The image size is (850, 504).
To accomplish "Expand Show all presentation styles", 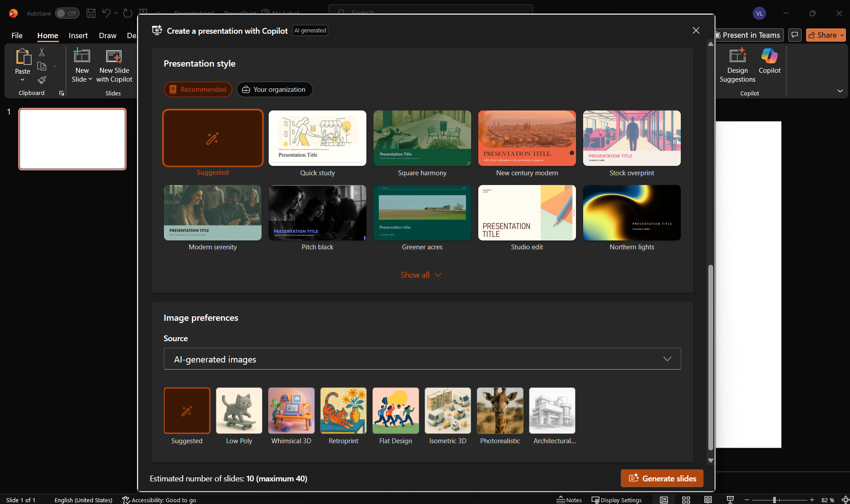I will pos(421,275).
